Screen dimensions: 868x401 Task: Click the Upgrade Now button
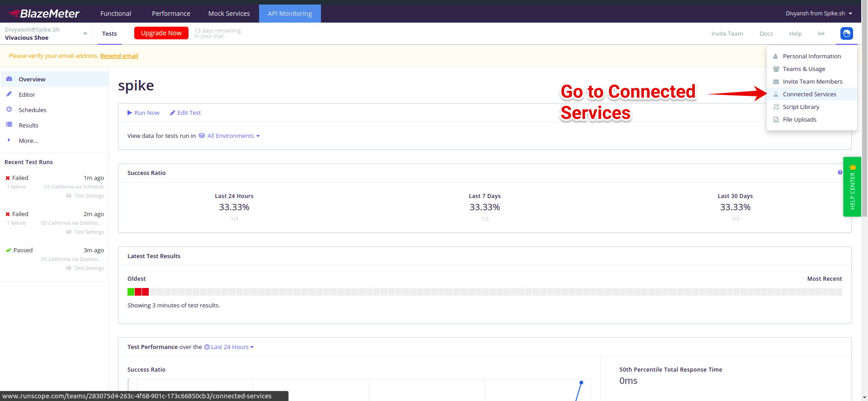click(x=161, y=33)
